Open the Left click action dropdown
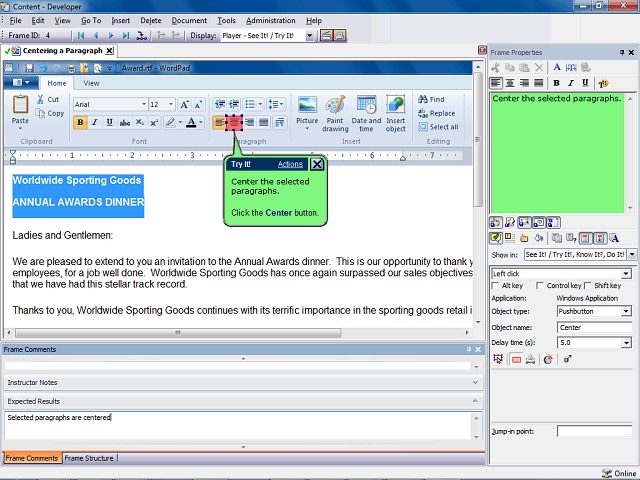The height and width of the screenshot is (480, 640). [626, 273]
